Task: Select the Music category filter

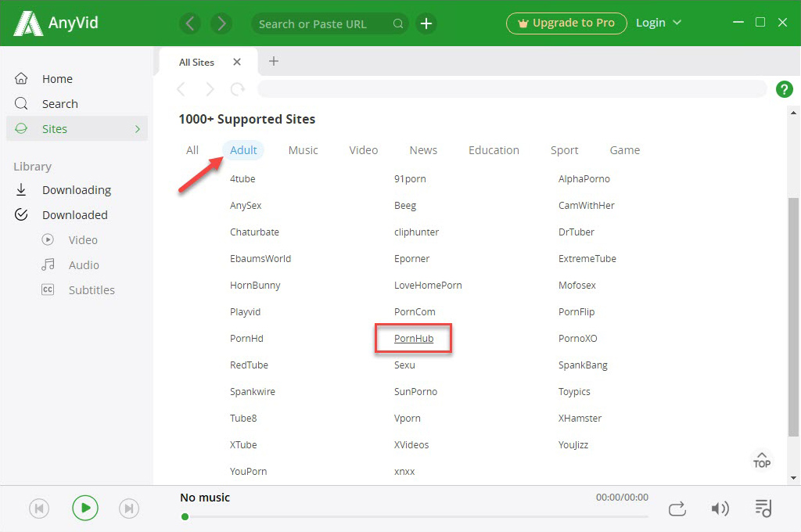Action: (303, 150)
